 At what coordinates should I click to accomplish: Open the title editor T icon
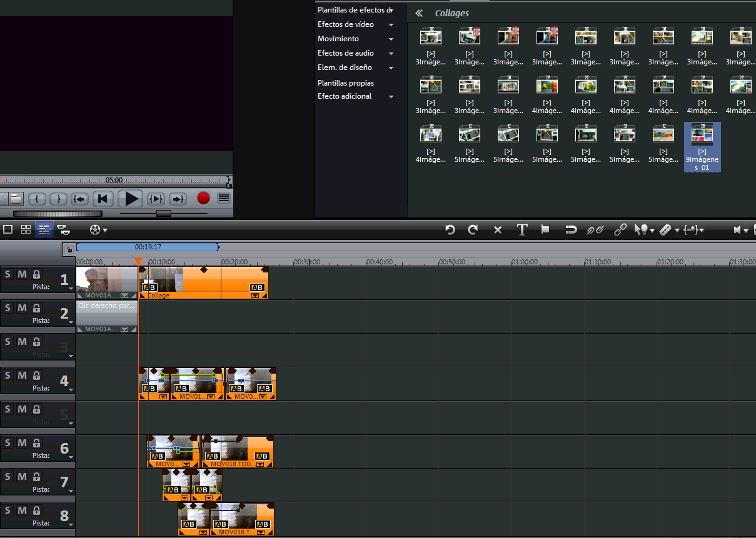pyautogui.click(x=522, y=230)
